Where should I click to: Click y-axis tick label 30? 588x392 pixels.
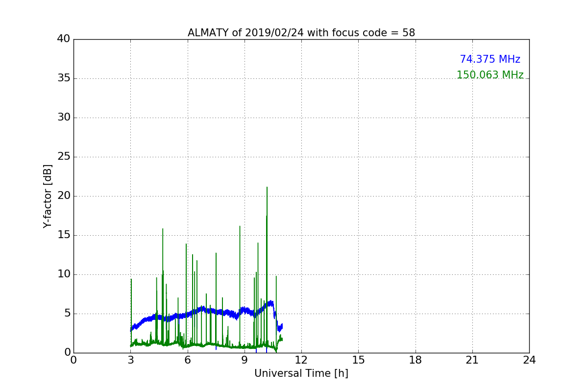pos(64,118)
